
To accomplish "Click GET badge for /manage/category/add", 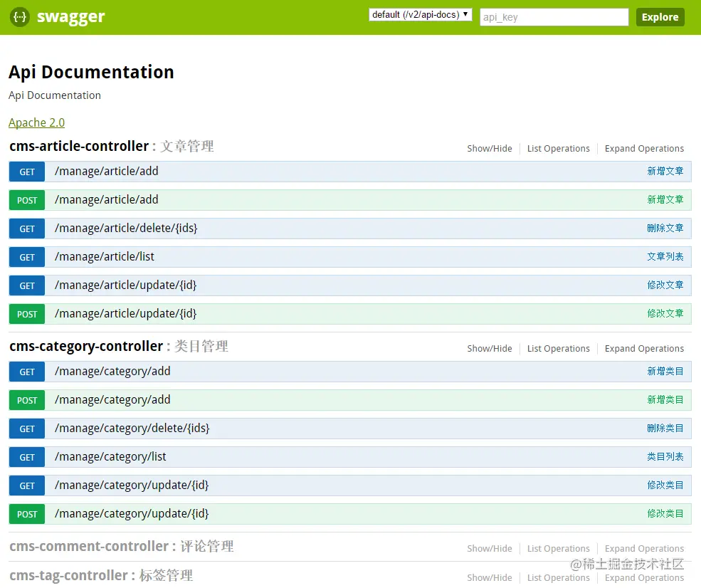I will tap(27, 372).
